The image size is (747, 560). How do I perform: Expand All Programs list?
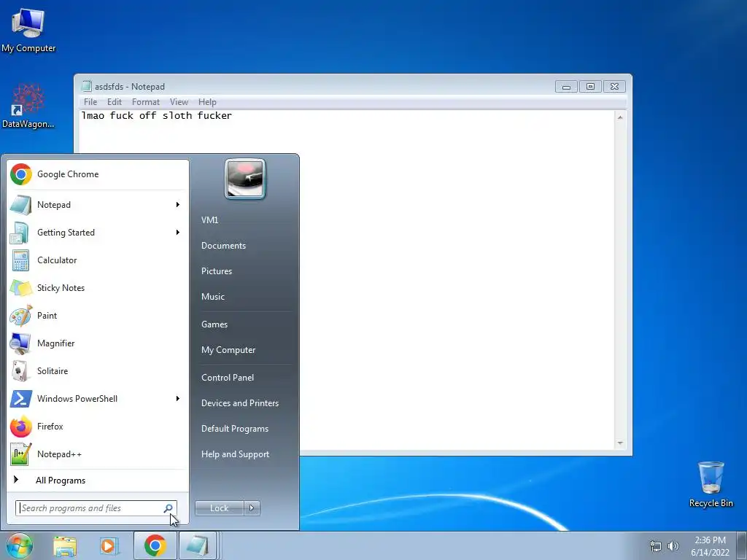98,481
